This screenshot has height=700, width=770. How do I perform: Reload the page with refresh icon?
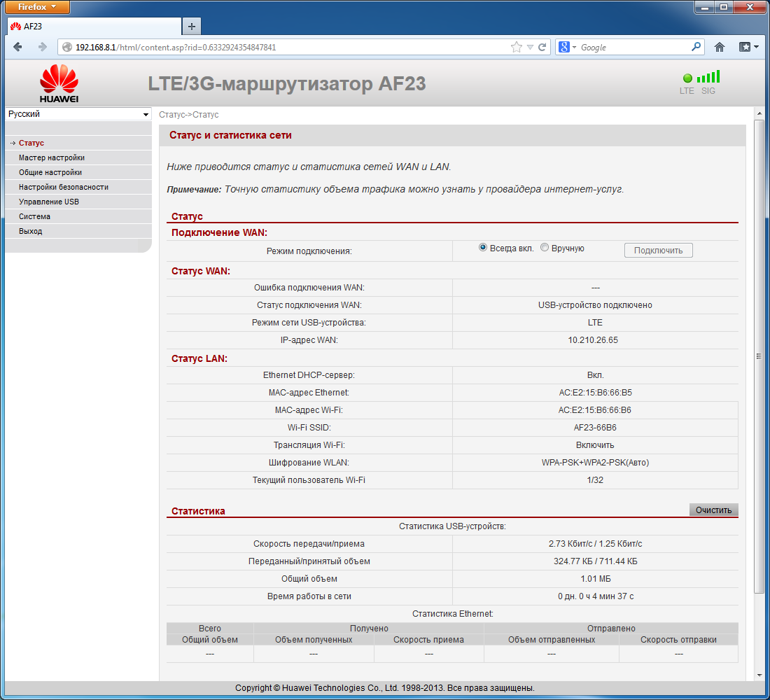[x=542, y=47]
